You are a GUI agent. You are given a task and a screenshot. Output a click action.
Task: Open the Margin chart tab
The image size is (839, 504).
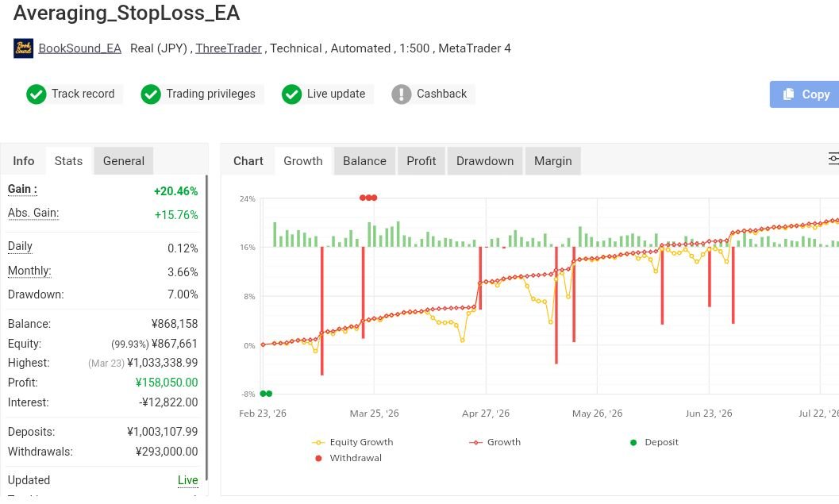pyautogui.click(x=552, y=161)
